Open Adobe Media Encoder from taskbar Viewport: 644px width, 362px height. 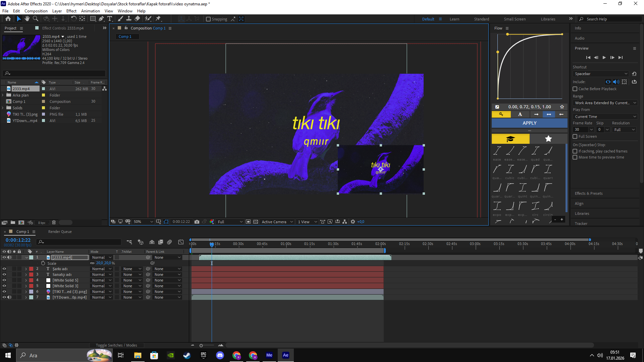click(269, 355)
